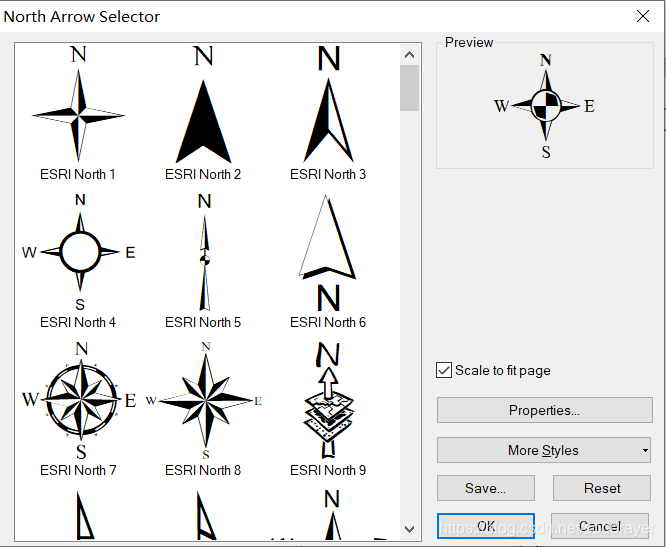Screen dimensions: 666x547
Task: Open the Properties dialog
Action: point(545,410)
